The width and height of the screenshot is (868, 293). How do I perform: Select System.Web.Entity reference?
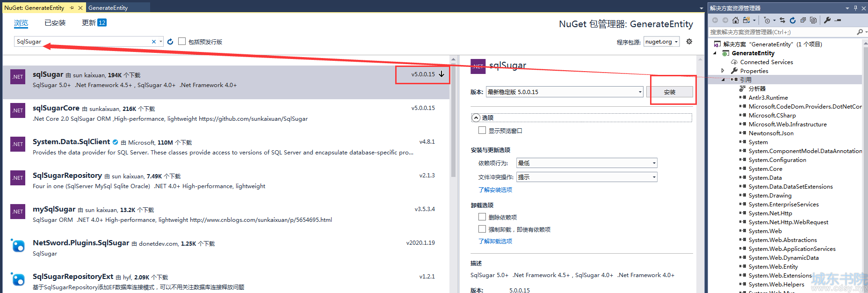(x=773, y=267)
